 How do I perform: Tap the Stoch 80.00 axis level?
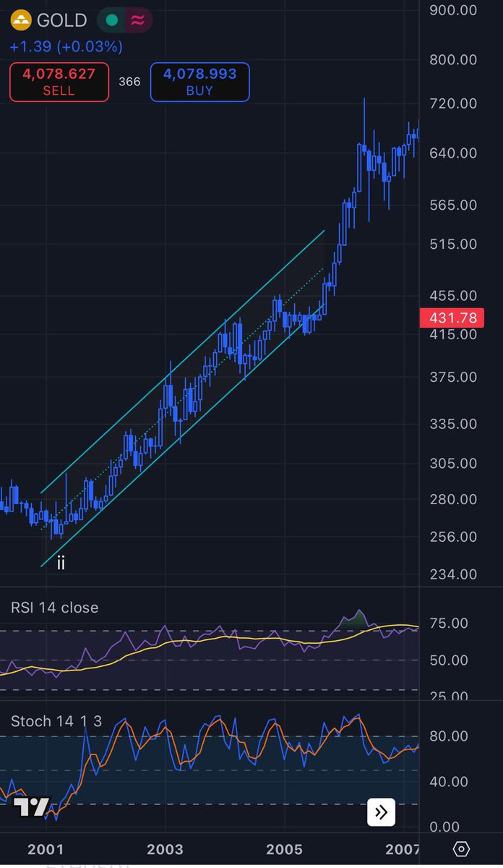coord(448,736)
